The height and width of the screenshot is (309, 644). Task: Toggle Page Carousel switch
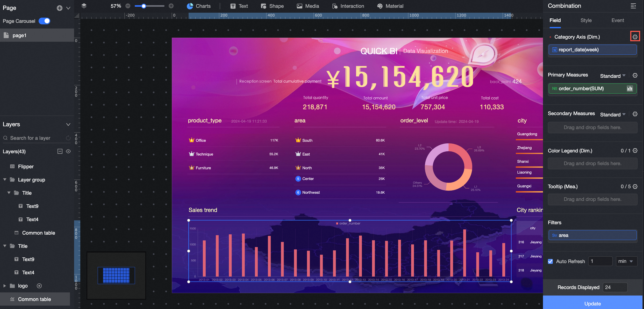tap(45, 21)
